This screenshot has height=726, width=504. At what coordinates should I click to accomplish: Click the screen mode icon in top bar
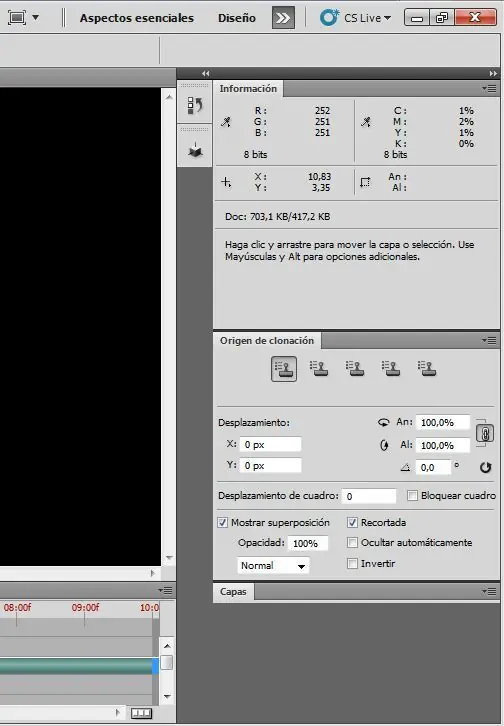17,18
